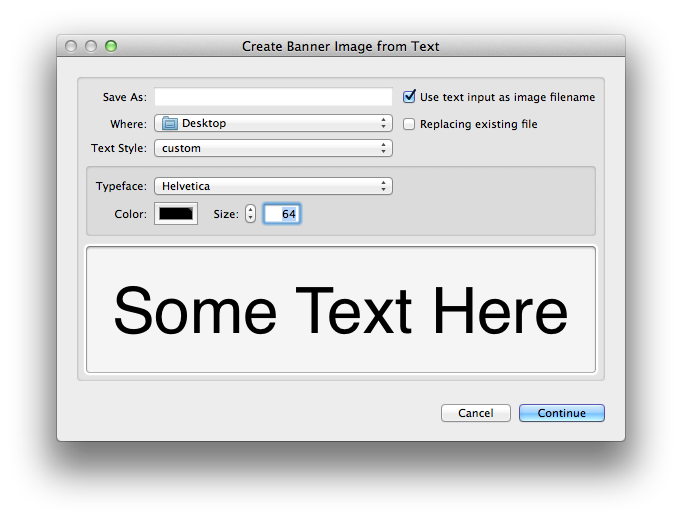This screenshot has width=682, height=520.
Task: Click the green zoom window button
Action: [111, 46]
